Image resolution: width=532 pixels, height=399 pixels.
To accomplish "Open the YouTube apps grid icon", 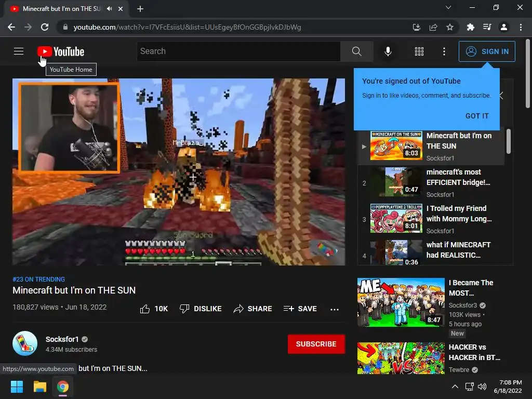I will tap(419, 51).
